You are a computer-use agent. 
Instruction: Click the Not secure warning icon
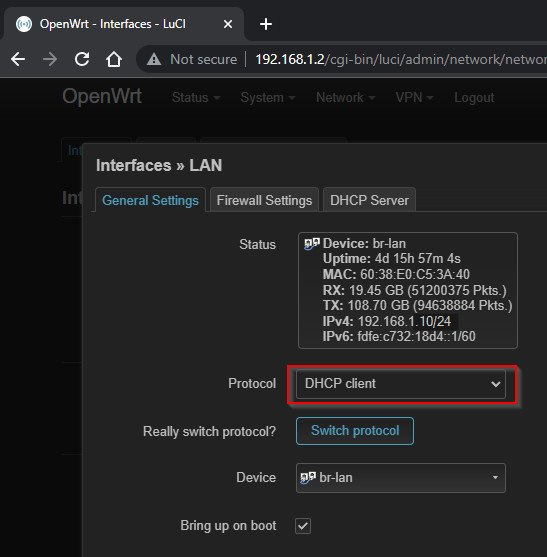pyautogui.click(x=154, y=59)
